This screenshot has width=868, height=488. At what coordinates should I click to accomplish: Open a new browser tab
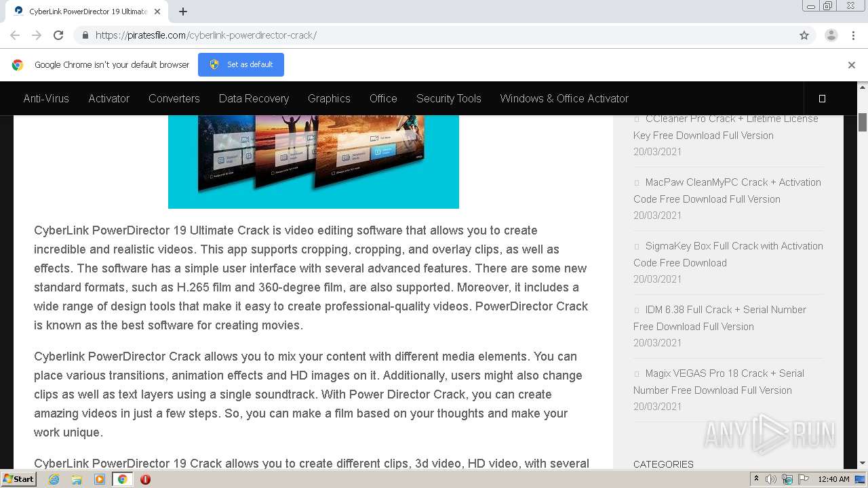click(183, 12)
